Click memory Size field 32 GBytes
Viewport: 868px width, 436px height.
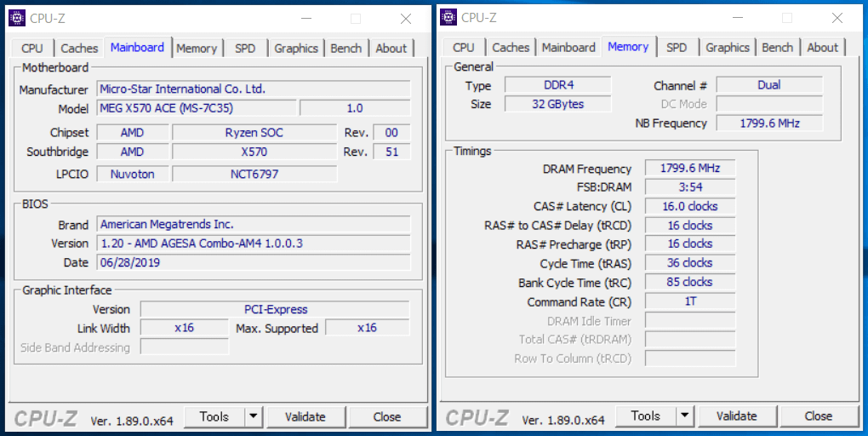pyautogui.click(x=558, y=104)
